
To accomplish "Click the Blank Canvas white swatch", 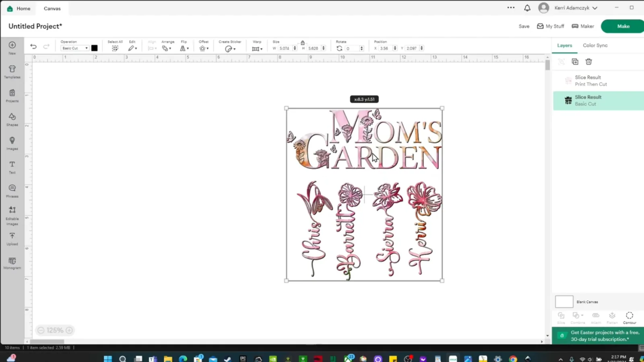I will point(564,302).
